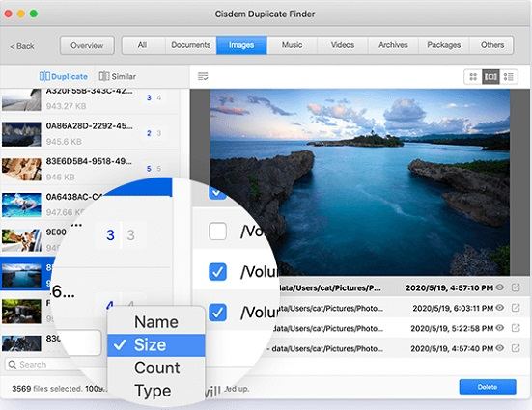Choose Type in the sort menu
The image size is (532, 410).
point(156,391)
